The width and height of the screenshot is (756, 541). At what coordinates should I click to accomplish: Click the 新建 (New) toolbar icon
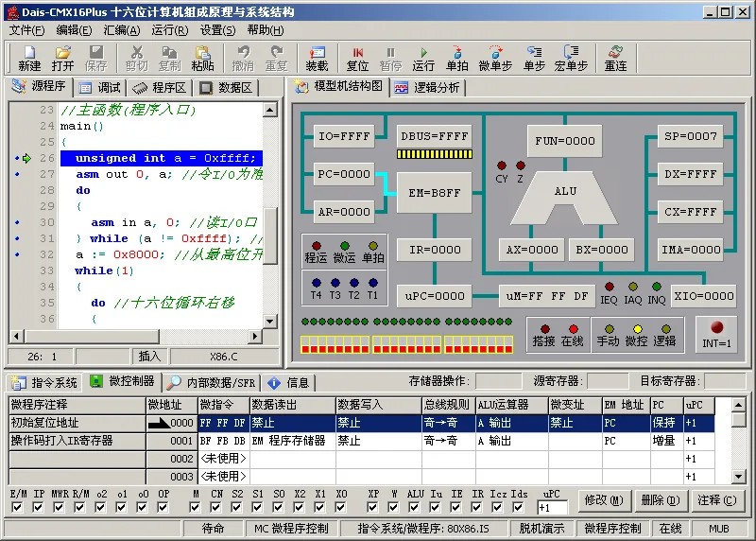pos(29,58)
